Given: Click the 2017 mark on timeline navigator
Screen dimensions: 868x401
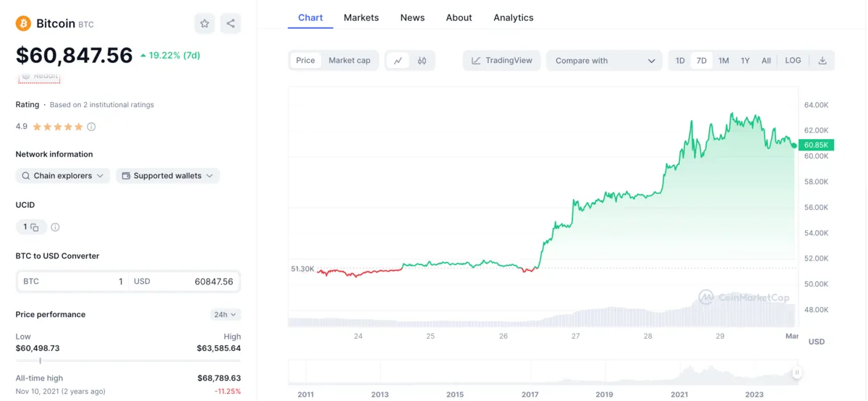Looking at the screenshot, I should (530, 394).
